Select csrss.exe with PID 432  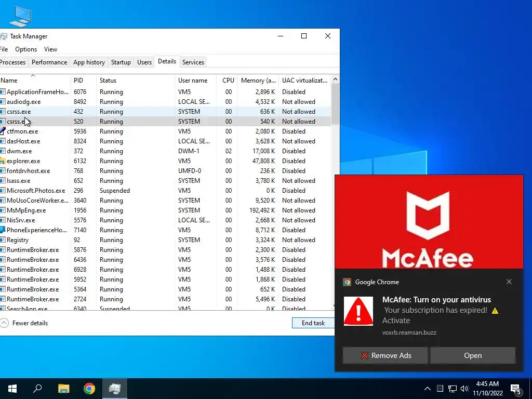(165, 112)
